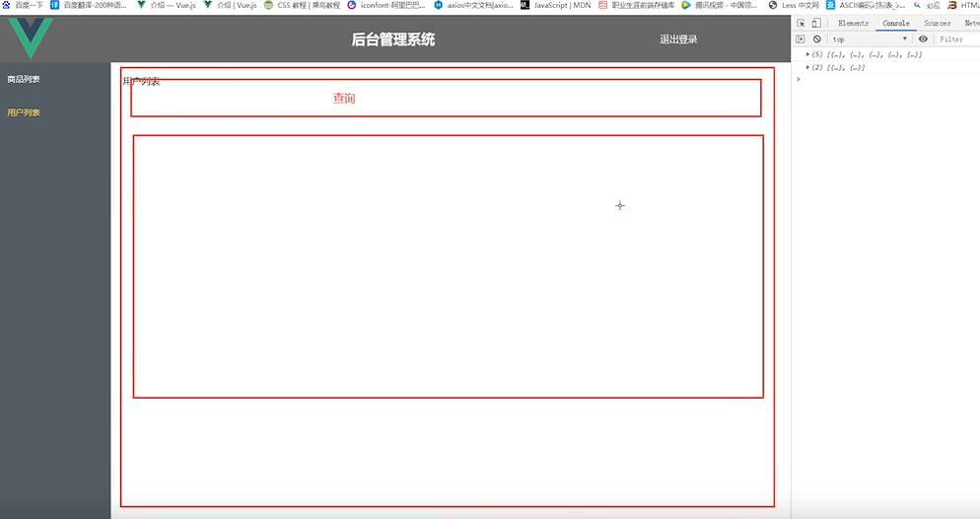Image resolution: width=980 pixels, height=519 pixels.
Task: Toggle the DevTools device toolbar icon
Action: tap(816, 23)
